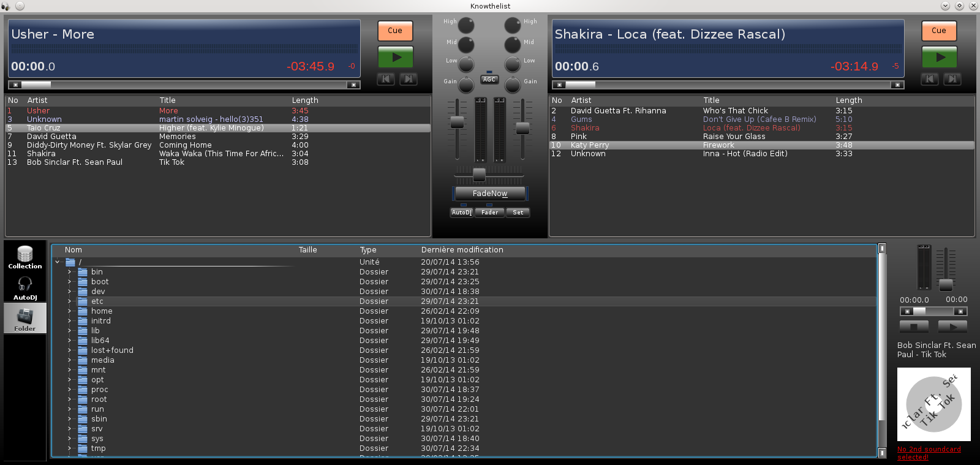Viewport: 980px width, 465px height.
Task: Select David Guetta Memories track
Action: (x=218, y=137)
